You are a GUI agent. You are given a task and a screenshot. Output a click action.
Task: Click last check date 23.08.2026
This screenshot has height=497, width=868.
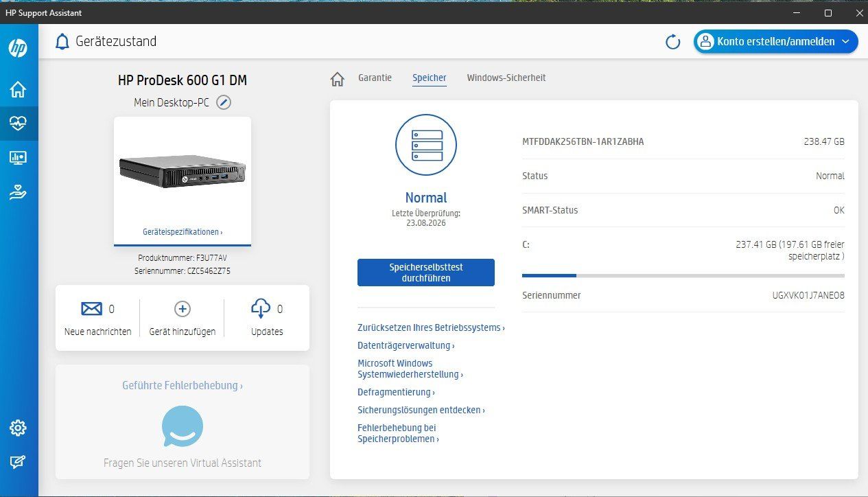[x=426, y=223]
